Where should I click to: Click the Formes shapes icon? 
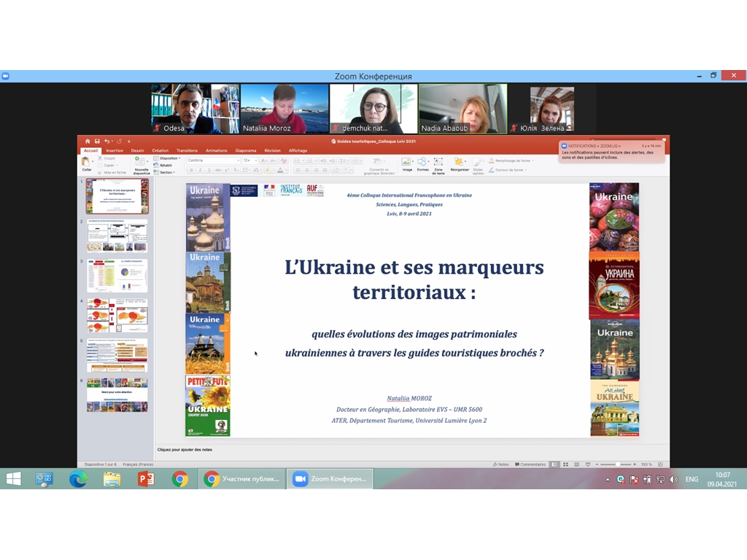click(422, 161)
